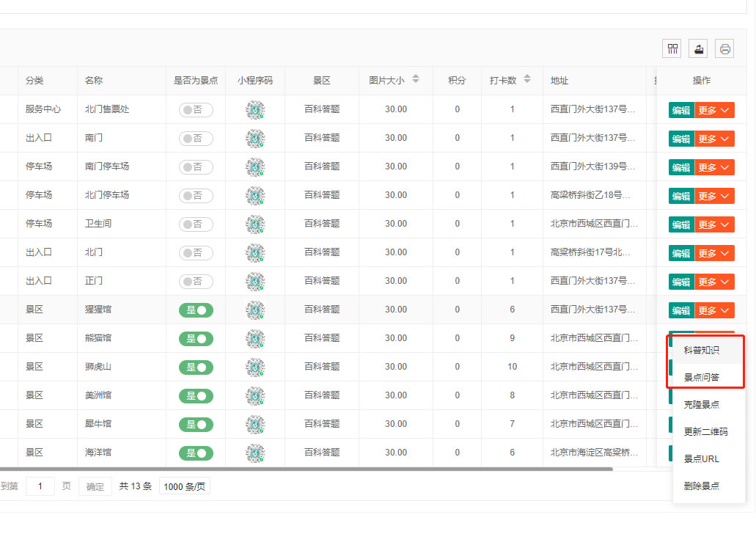Click the export table icon
The image size is (756, 545).
click(698, 48)
